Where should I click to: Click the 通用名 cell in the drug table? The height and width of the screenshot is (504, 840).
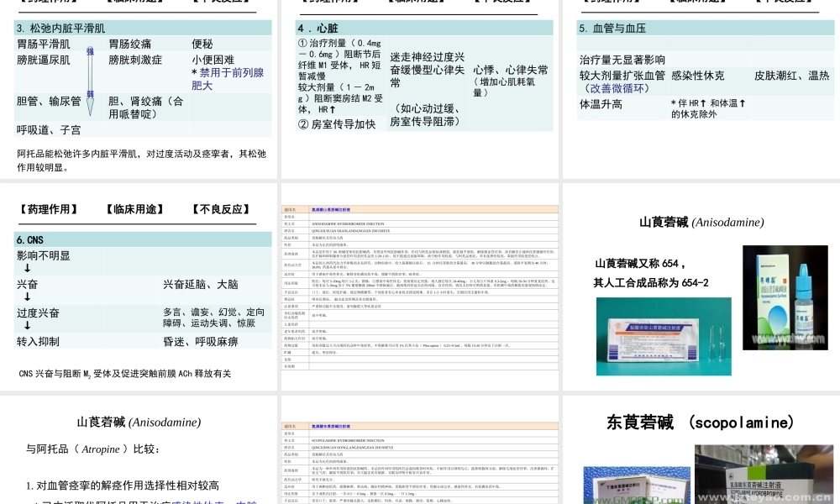coord(290,208)
